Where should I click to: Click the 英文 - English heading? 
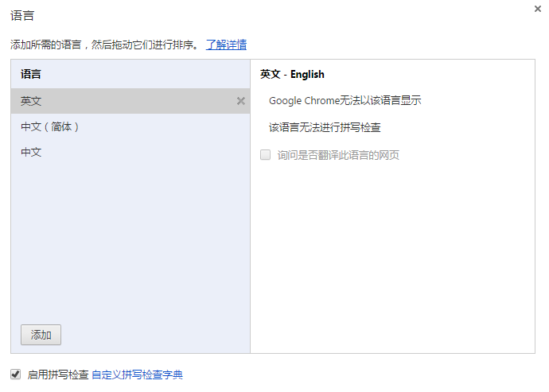(x=292, y=74)
